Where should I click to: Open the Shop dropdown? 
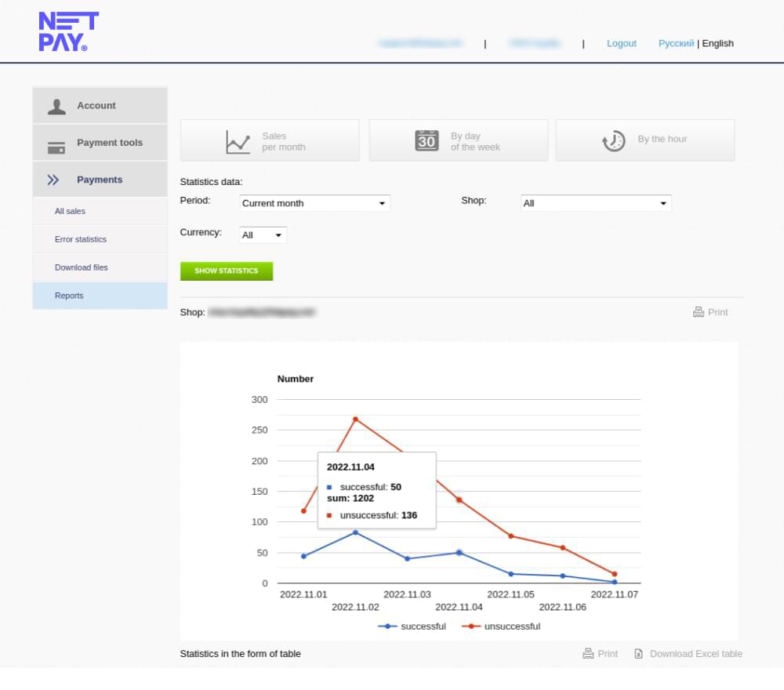click(x=596, y=203)
